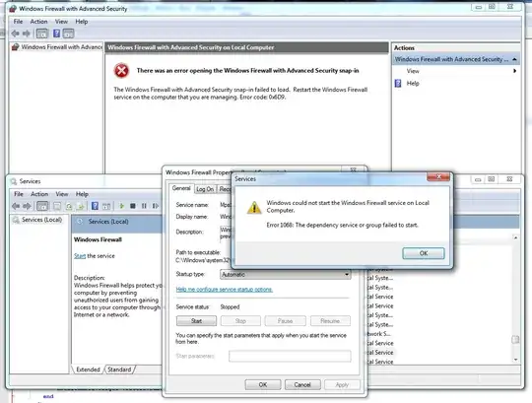Click Forward arrow in Services toolbar
The height and width of the screenshot is (403, 532).
click(27, 206)
